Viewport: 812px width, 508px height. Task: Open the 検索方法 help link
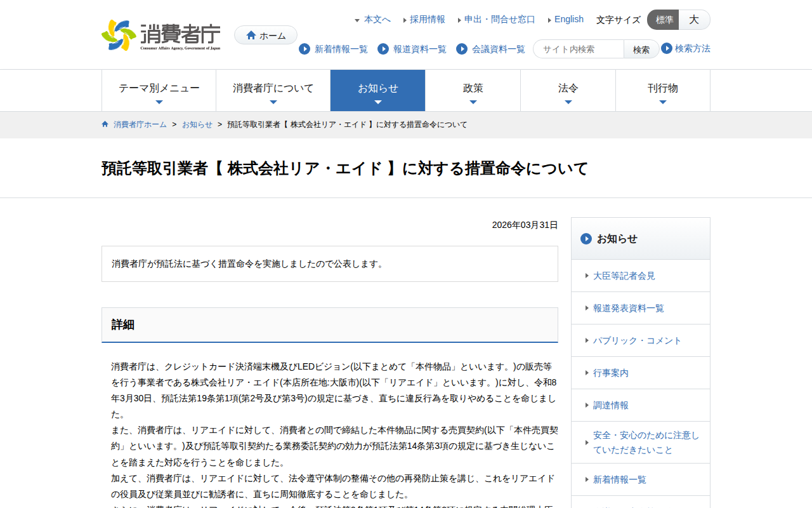coord(693,48)
